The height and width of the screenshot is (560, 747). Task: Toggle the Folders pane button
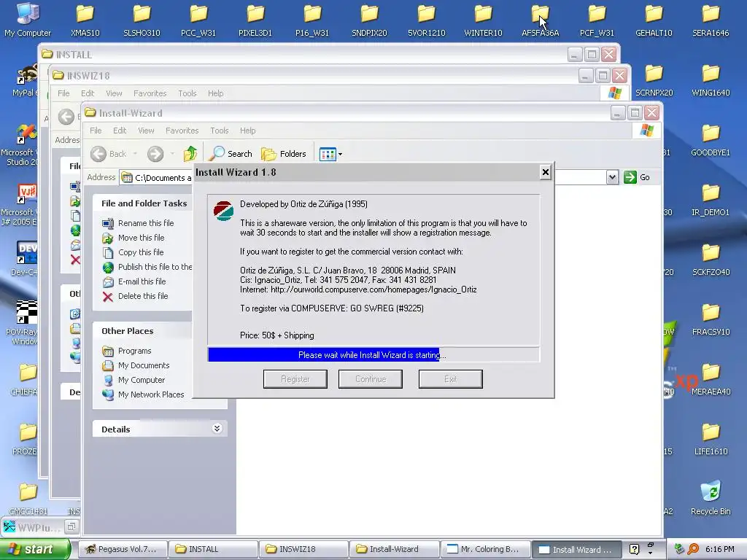[x=284, y=154]
